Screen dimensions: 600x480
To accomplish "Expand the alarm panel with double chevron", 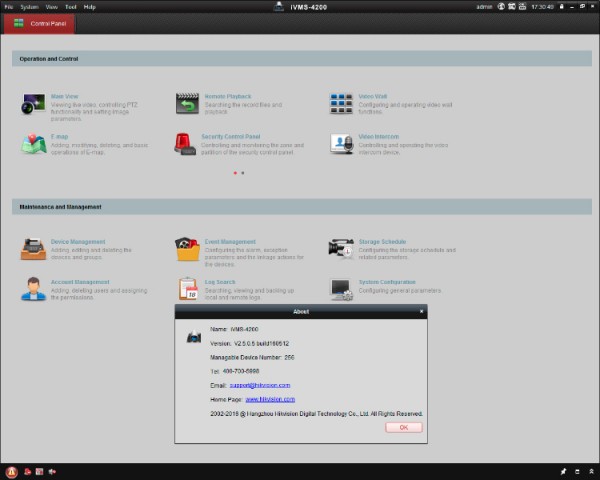I will pos(591,472).
